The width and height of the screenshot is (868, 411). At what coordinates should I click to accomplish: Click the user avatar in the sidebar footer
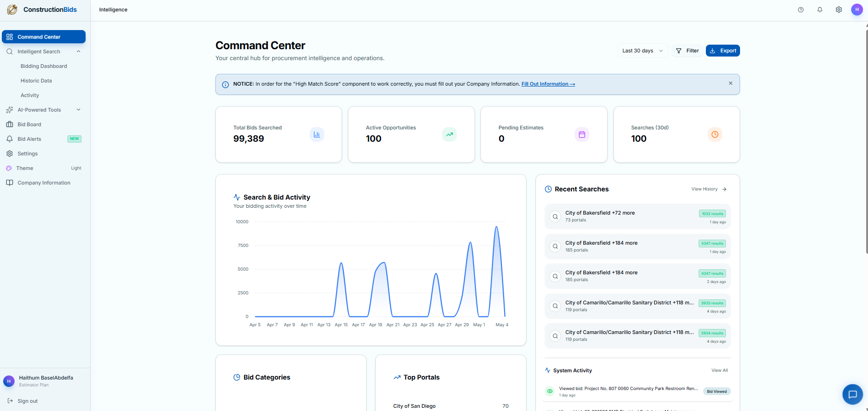[9, 381]
